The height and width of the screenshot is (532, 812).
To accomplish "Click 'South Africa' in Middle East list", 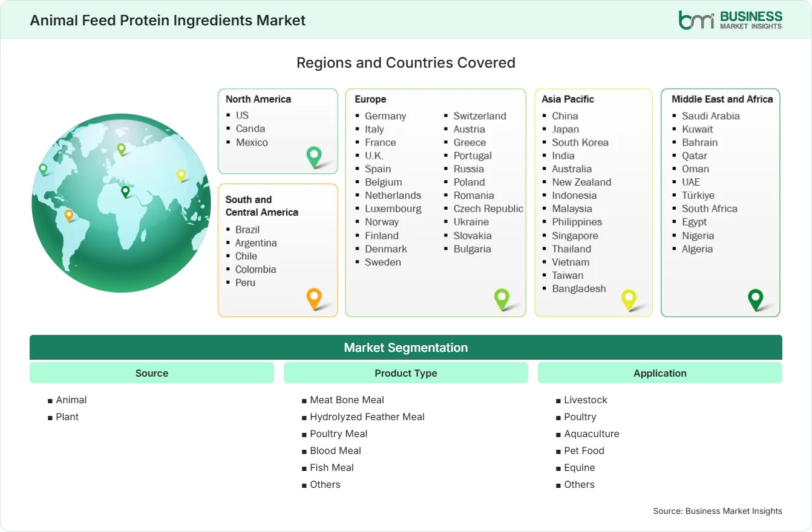I will point(710,209).
